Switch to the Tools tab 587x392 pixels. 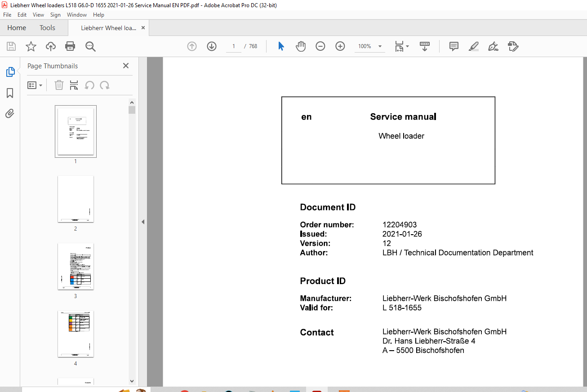point(47,28)
